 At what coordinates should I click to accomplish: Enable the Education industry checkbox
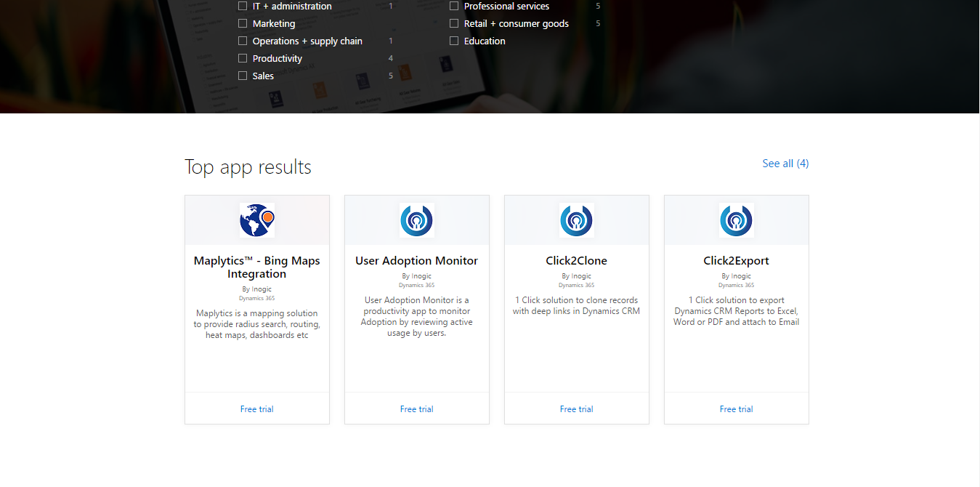pyautogui.click(x=454, y=41)
